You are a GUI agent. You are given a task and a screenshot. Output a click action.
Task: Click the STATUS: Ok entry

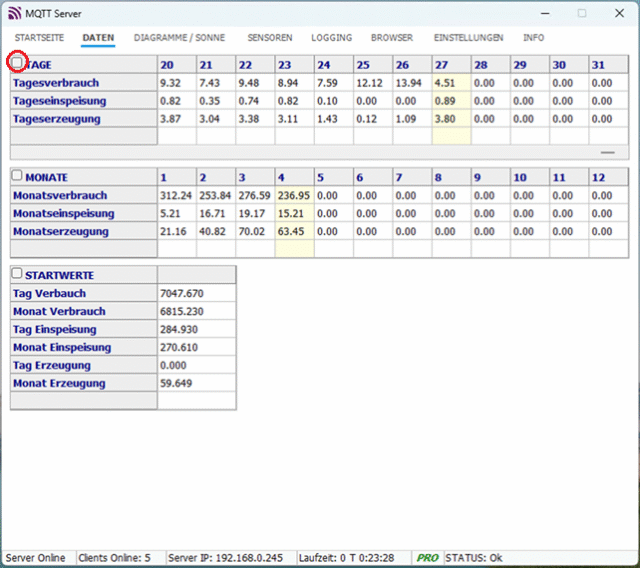[x=474, y=558]
